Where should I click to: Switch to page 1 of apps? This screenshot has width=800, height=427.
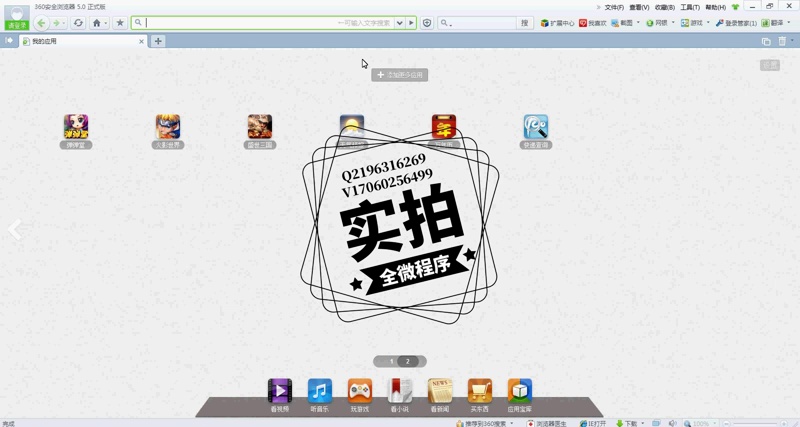(x=391, y=361)
